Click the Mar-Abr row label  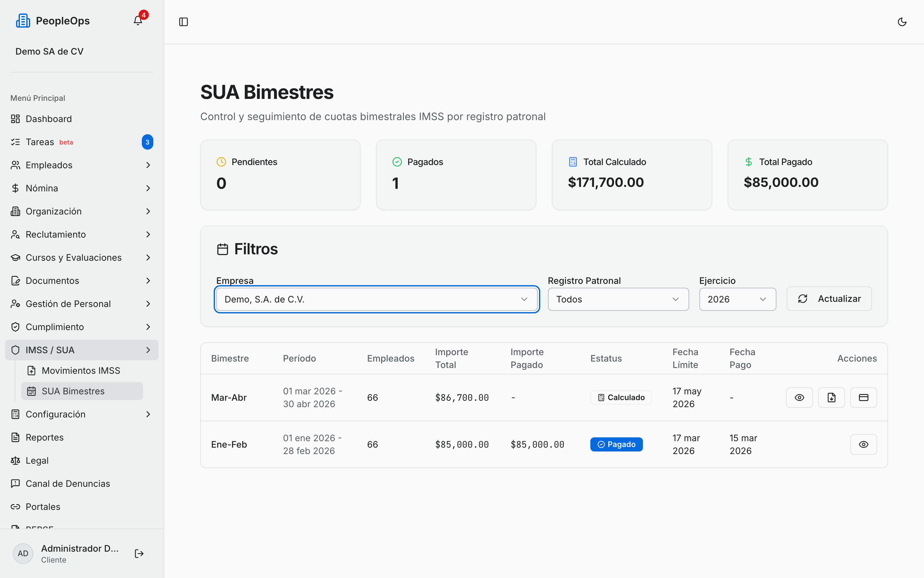click(x=229, y=398)
